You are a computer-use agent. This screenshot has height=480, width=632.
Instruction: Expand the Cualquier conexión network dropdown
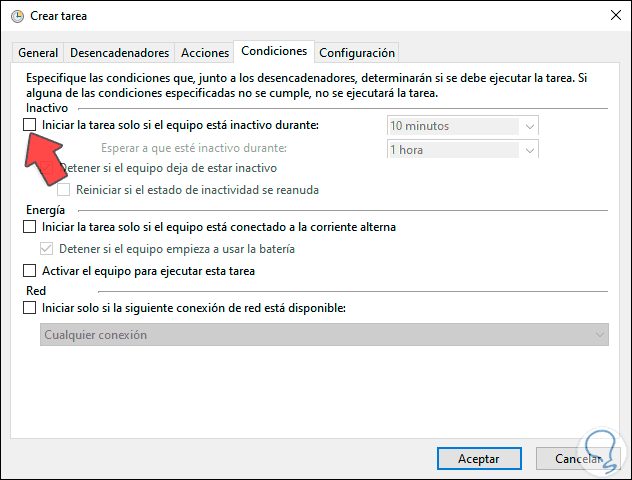coord(599,335)
